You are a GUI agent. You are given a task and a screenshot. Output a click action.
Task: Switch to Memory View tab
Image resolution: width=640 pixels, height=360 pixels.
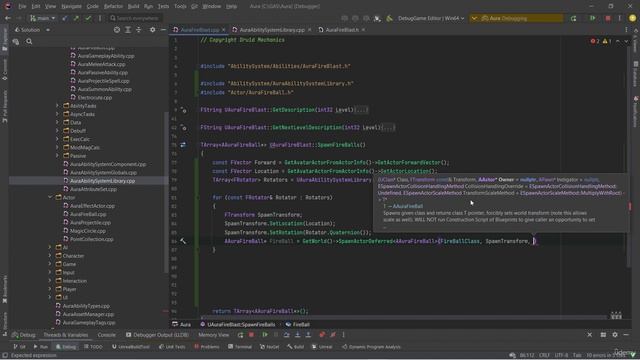(x=213, y=335)
